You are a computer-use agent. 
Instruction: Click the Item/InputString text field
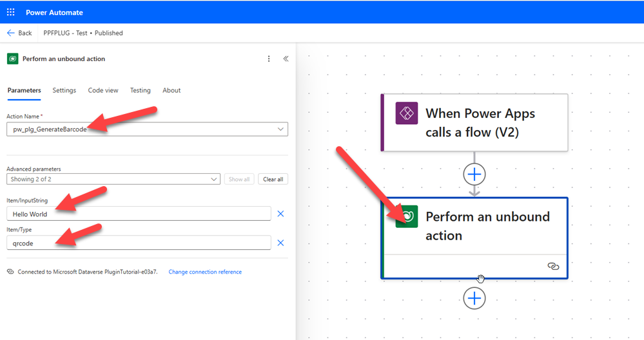[139, 214]
